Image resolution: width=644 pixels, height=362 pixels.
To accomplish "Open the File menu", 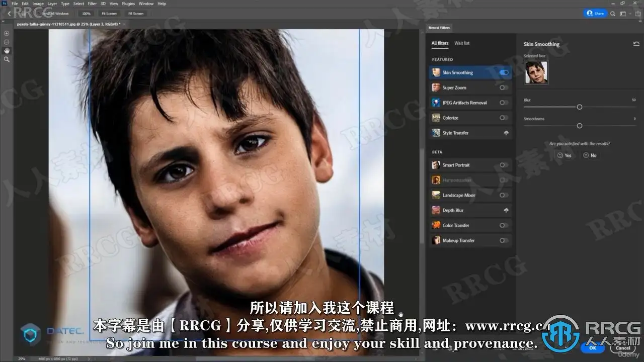I will [15, 4].
